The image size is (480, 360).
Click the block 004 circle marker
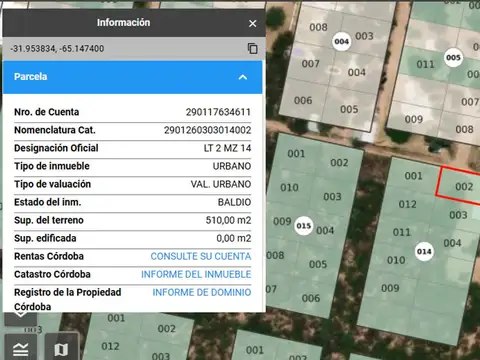pyautogui.click(x=342, y=42)
